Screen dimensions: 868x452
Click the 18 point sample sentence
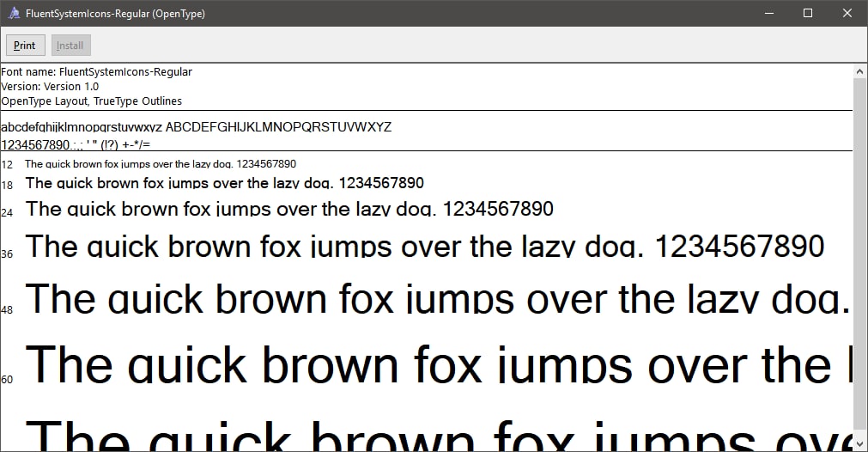click(225, 183)
